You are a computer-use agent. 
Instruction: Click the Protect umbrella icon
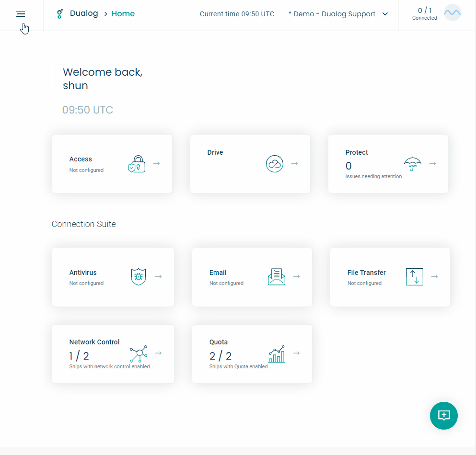[x=412, y=163]
